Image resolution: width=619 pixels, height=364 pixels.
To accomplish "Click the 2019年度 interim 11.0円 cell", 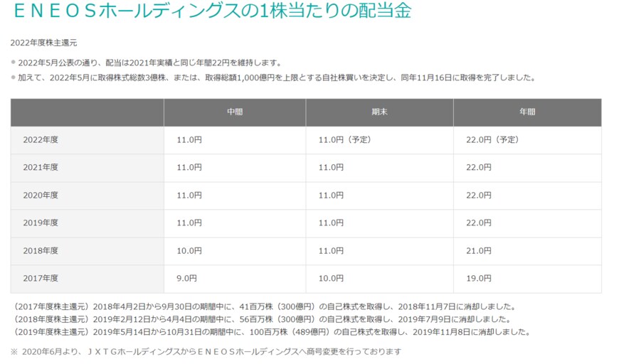I will coord(235,224).
